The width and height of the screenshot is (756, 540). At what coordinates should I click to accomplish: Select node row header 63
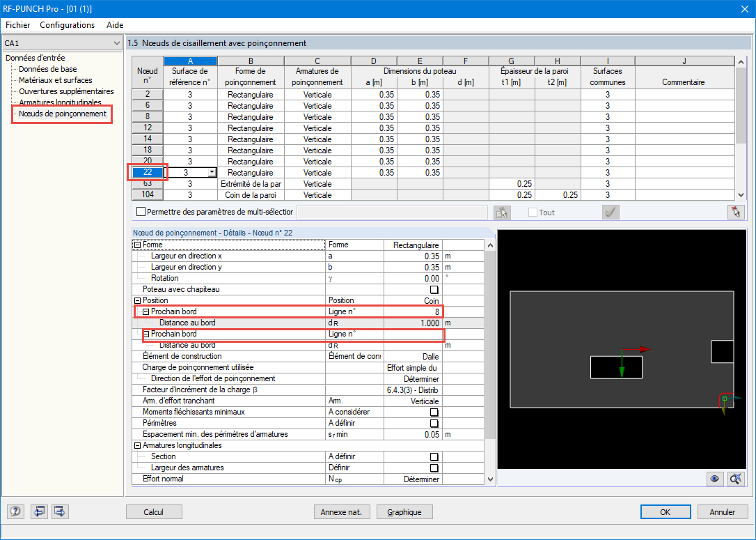pos(148,183)
